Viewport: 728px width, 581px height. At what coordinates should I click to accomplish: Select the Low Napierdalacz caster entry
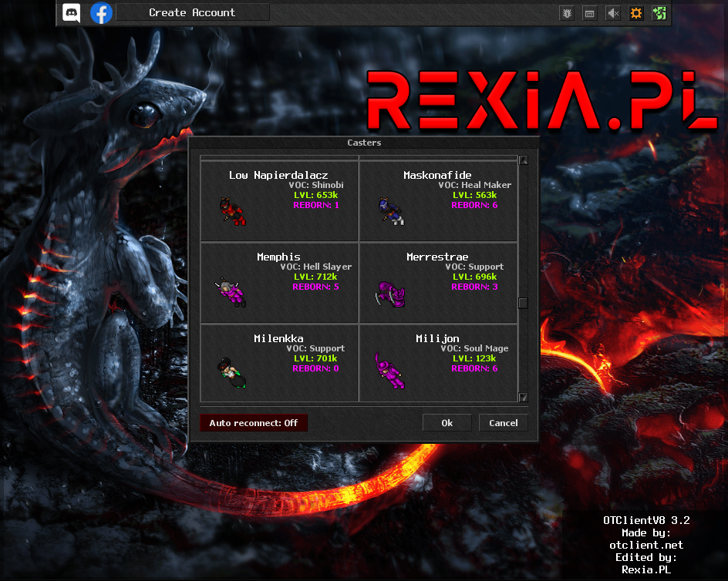pyautogui.click(x=279, y=201)
